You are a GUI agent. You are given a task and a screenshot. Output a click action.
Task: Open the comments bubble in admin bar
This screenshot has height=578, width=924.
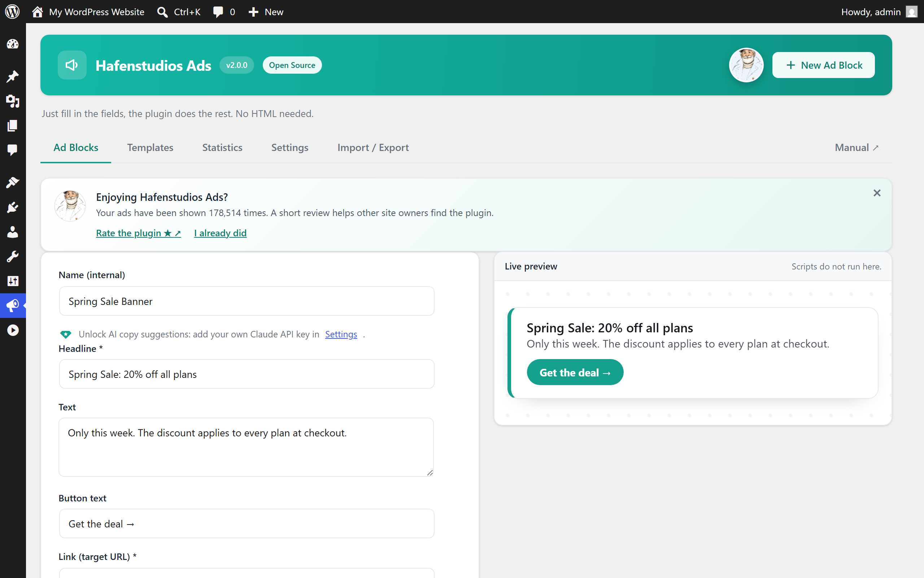pyautogui.click(x=224, y=12)
